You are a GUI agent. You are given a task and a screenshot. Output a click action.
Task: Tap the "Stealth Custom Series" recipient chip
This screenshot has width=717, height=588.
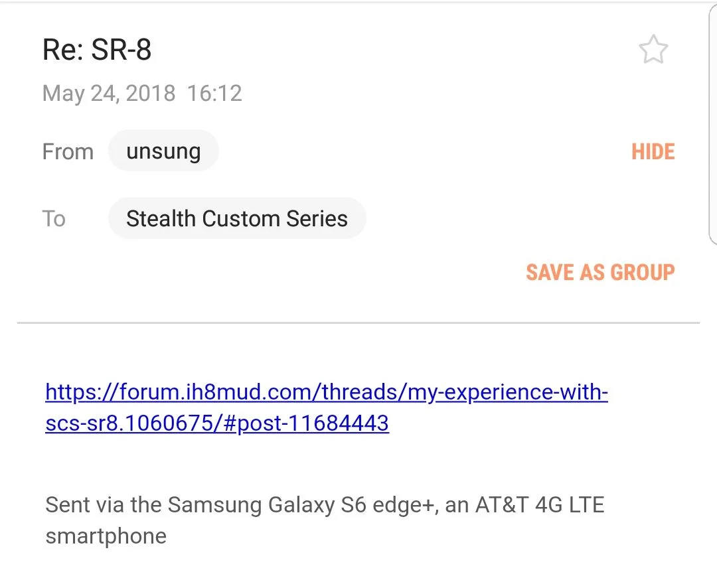[237, 218]
